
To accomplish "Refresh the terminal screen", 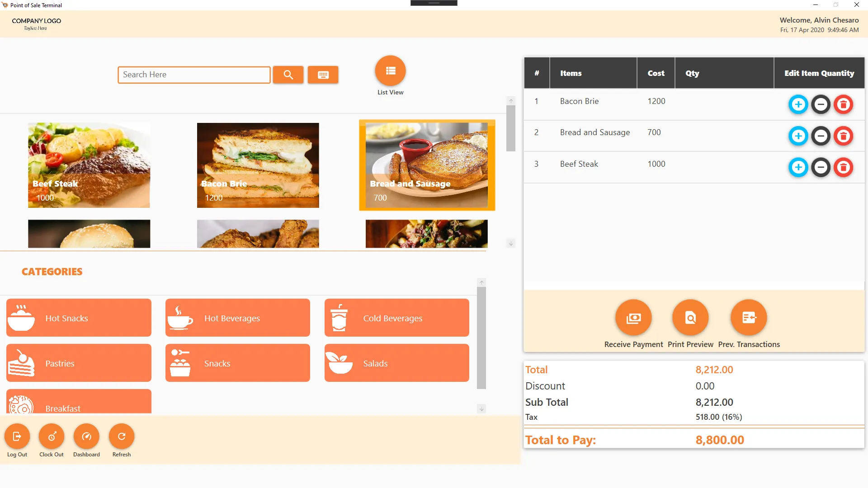I will [x=122, y=436].
